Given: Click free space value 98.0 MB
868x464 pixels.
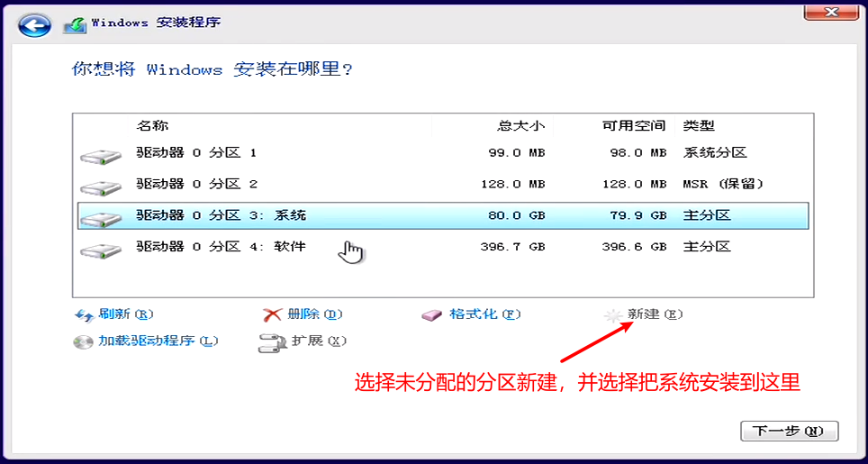Looking at the screenshot, I should [637, 153].
